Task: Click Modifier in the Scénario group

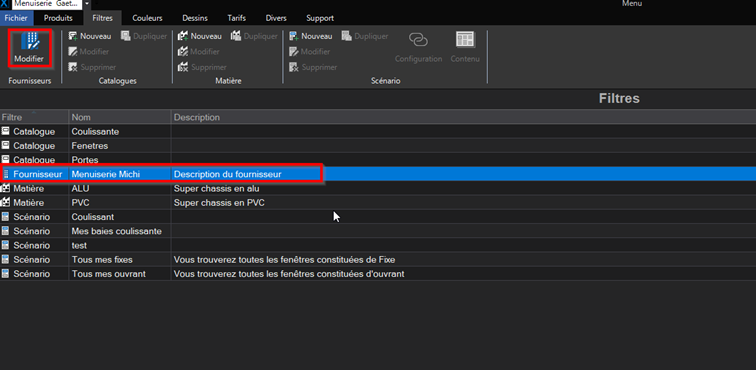Action: (x=310, y=52)
